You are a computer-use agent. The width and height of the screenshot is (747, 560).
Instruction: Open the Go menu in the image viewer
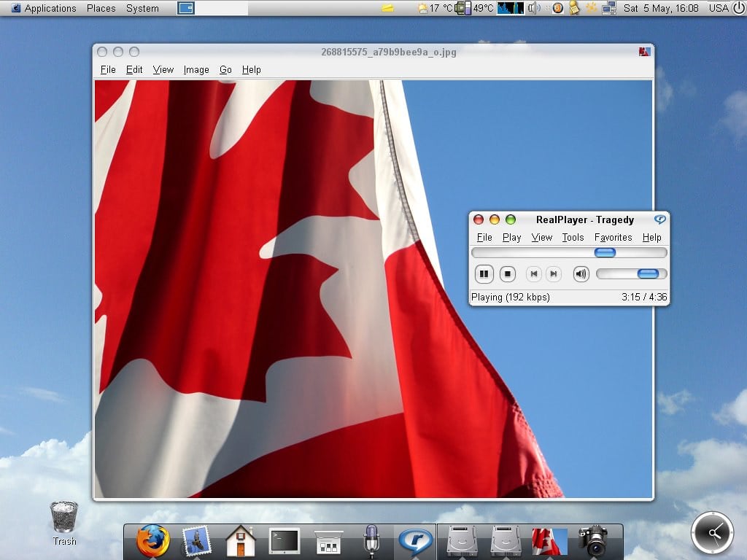click(225, 70)
